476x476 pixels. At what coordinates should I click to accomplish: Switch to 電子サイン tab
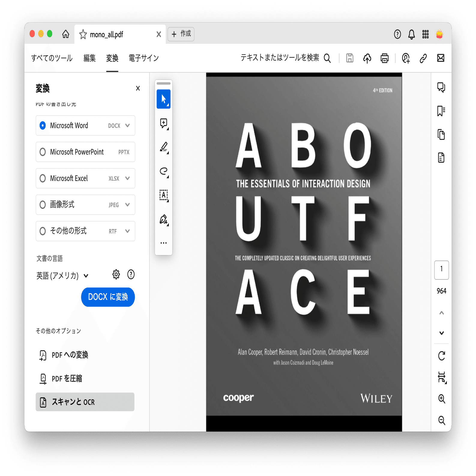(144, 58)
